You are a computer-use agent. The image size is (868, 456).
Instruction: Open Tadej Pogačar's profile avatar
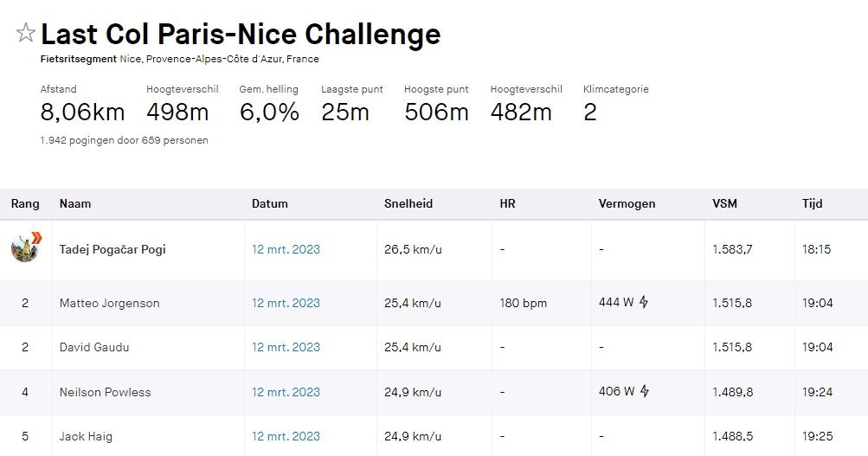tap(25, 247)
